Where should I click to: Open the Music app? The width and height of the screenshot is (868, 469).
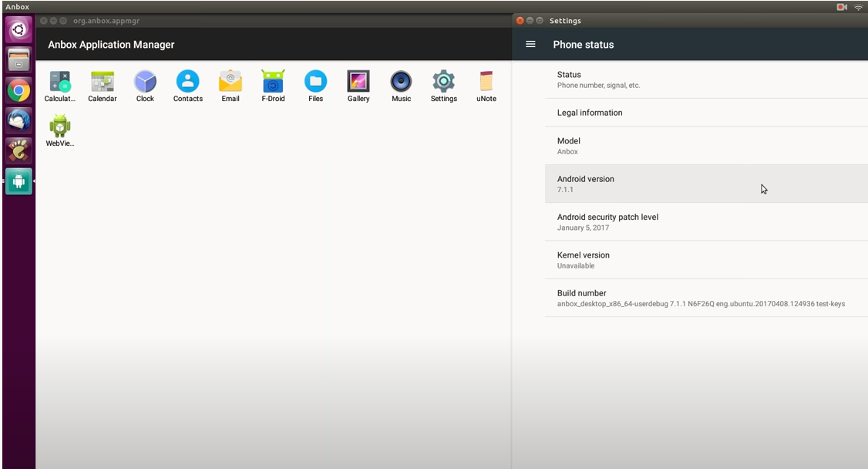click(x=401, y=83)
